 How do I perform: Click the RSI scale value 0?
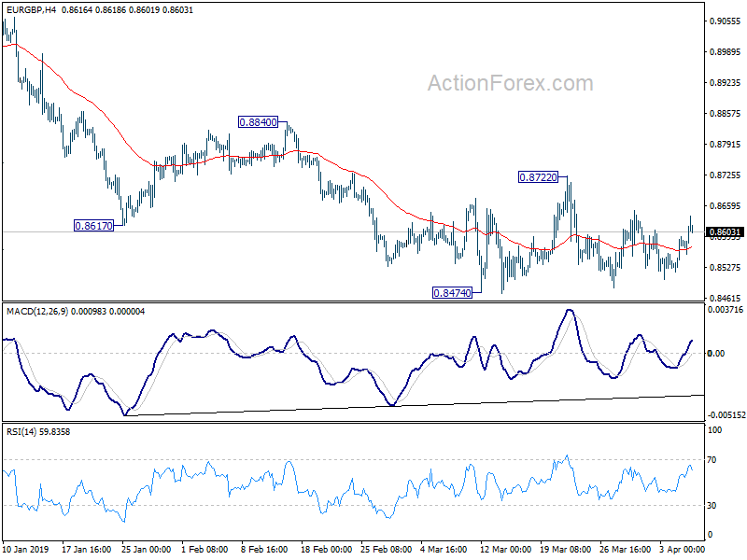pyautogui.click(x=711, y=535)
